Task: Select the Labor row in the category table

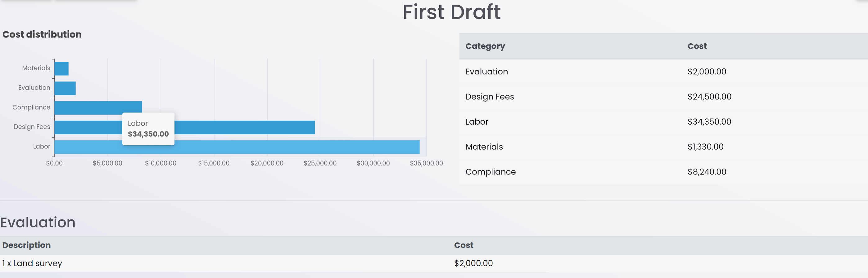Action: pyautogui.click(x=477, y=122)
